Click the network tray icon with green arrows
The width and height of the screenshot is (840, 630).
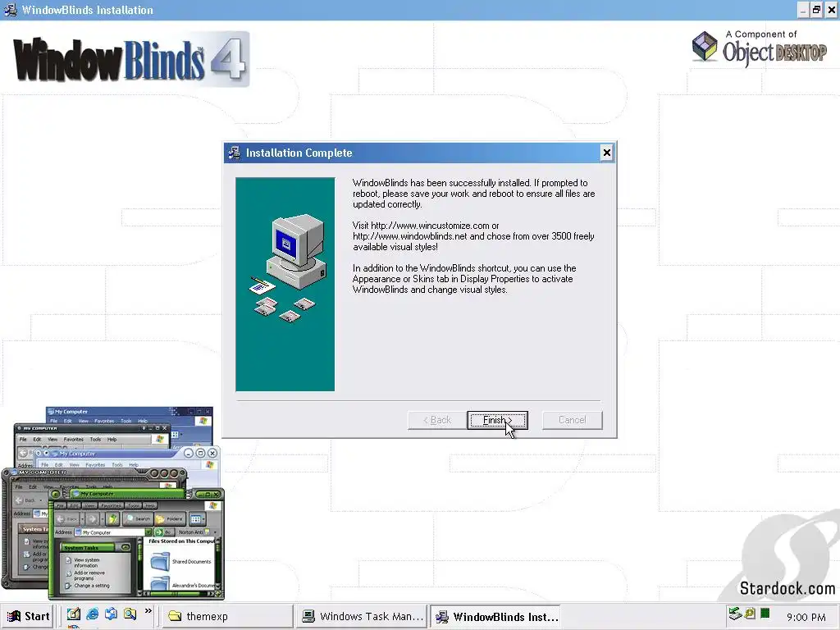[735, 614]
